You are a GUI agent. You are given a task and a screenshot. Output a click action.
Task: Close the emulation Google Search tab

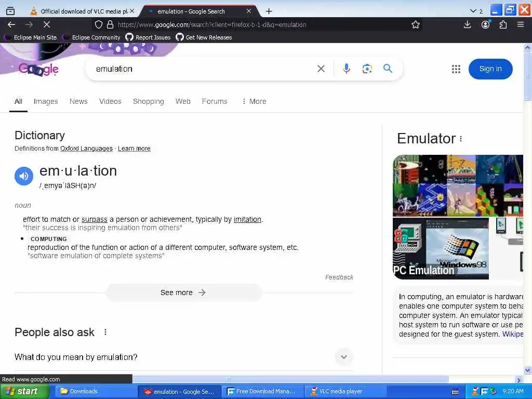click(249, 11)
